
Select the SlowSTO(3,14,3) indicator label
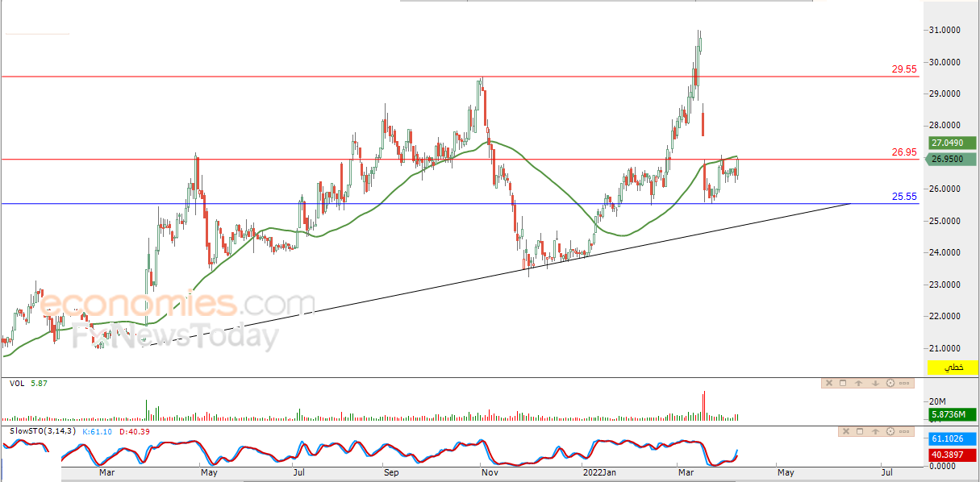44,431
